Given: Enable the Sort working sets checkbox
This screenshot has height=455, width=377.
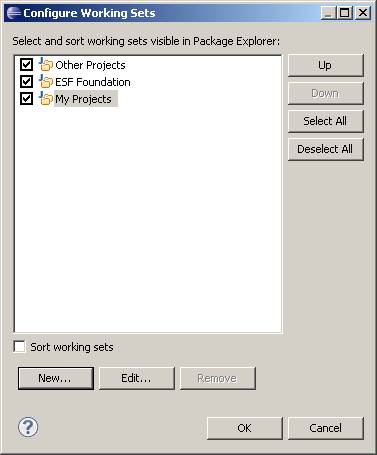Looking at the screenshot, I should pos(19,346).
